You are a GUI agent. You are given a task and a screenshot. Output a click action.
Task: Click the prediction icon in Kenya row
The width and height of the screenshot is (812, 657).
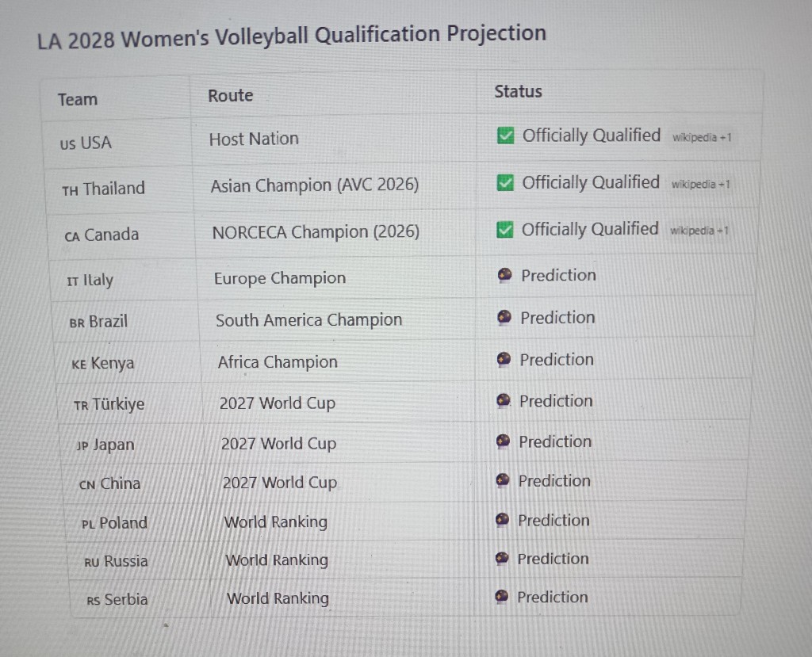(504, 359)
